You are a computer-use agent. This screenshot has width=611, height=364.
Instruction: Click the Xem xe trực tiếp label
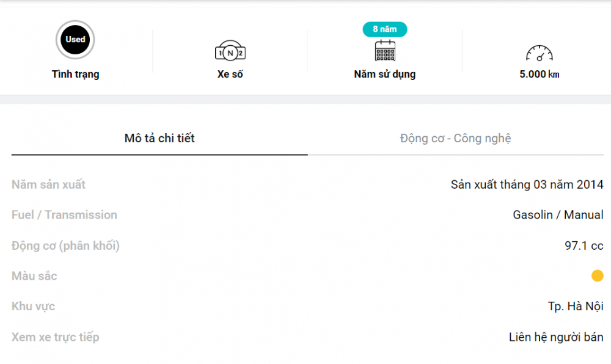[56, 337]
